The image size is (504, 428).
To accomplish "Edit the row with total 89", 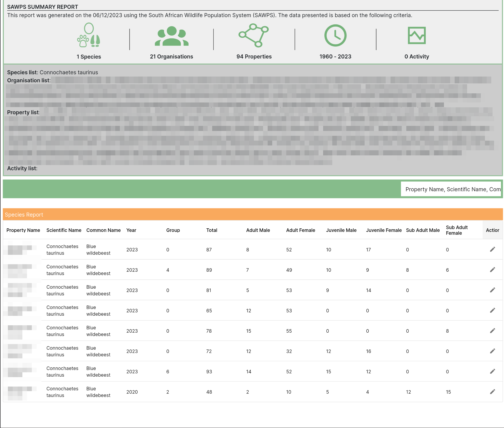I will 493,270.
